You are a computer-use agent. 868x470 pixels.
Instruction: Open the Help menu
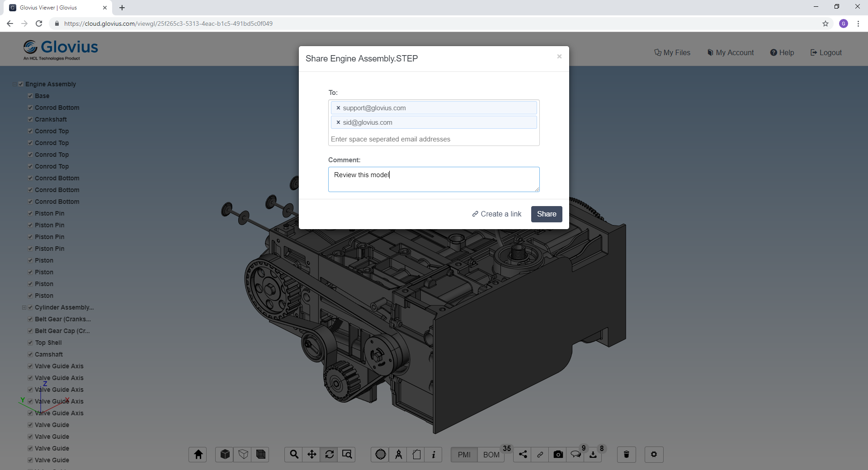(x=782, y=52)
